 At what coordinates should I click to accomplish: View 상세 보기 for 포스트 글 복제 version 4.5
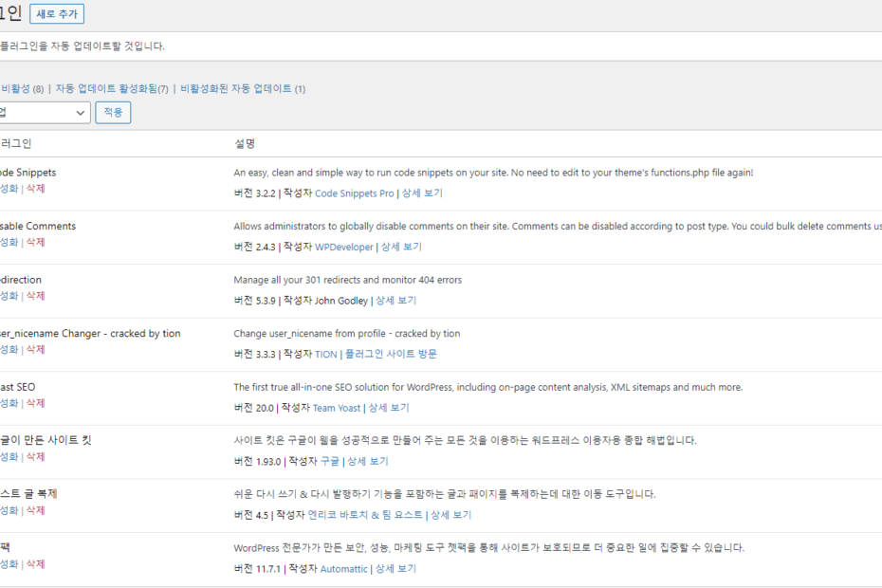pos(451,515)
